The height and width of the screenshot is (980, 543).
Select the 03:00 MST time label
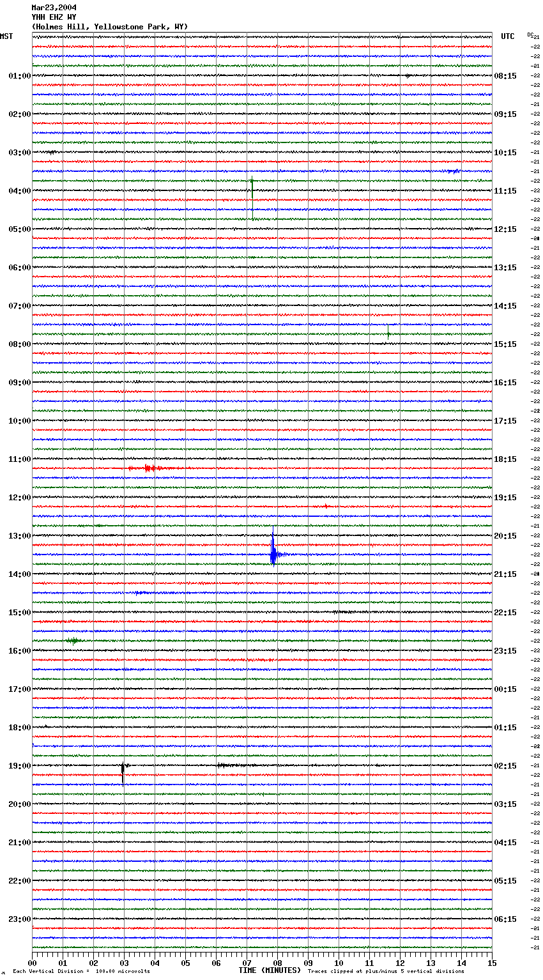pos(20,153)
